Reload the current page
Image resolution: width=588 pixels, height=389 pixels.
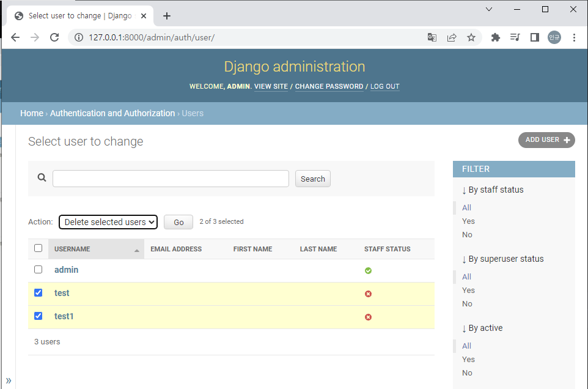(54, 37)
